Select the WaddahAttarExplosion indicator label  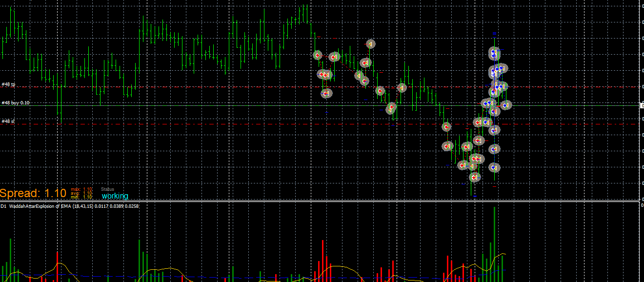[x=71, y=206]
